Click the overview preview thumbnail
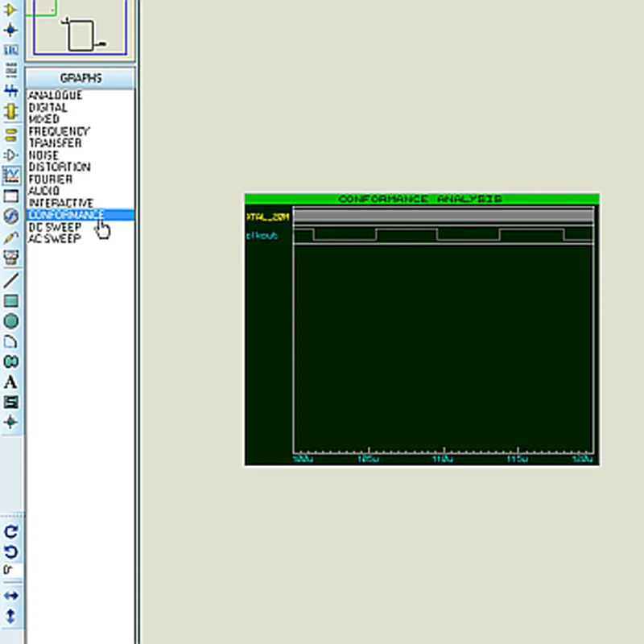Screen dimensions: 644x644 [80, 29]
